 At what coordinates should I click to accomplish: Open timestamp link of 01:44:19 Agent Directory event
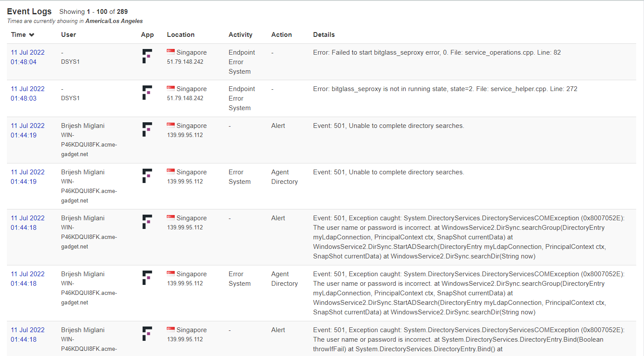pos(27,176)
